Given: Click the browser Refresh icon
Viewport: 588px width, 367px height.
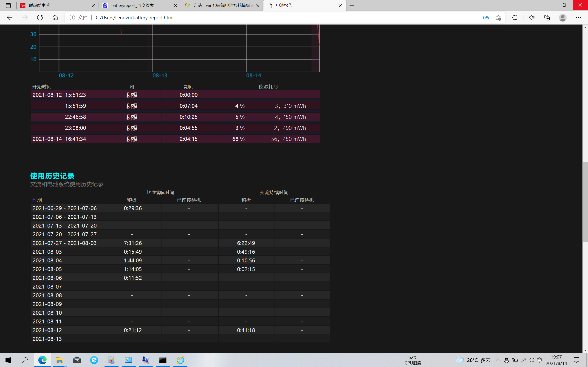Looking at the screenshot, I should click(x=40, y=17).
